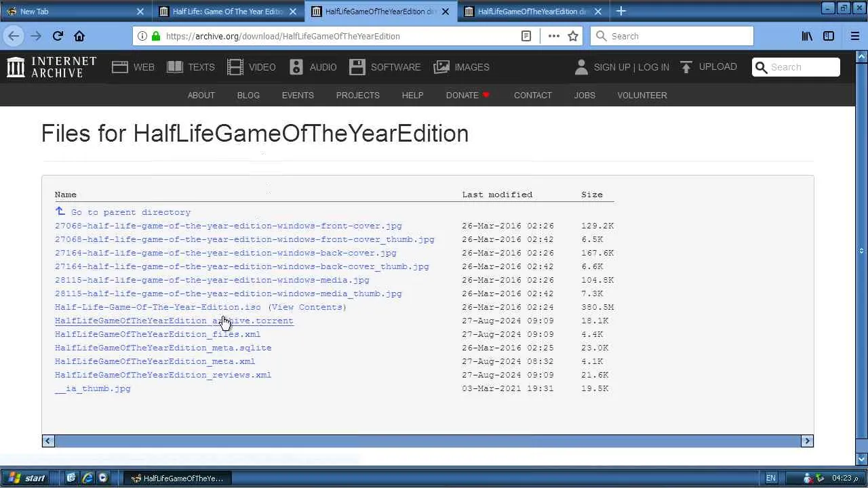Open windows-back-cover.jpg file link
This screenshot has width=868, height=488.
[x=226, y=253]
